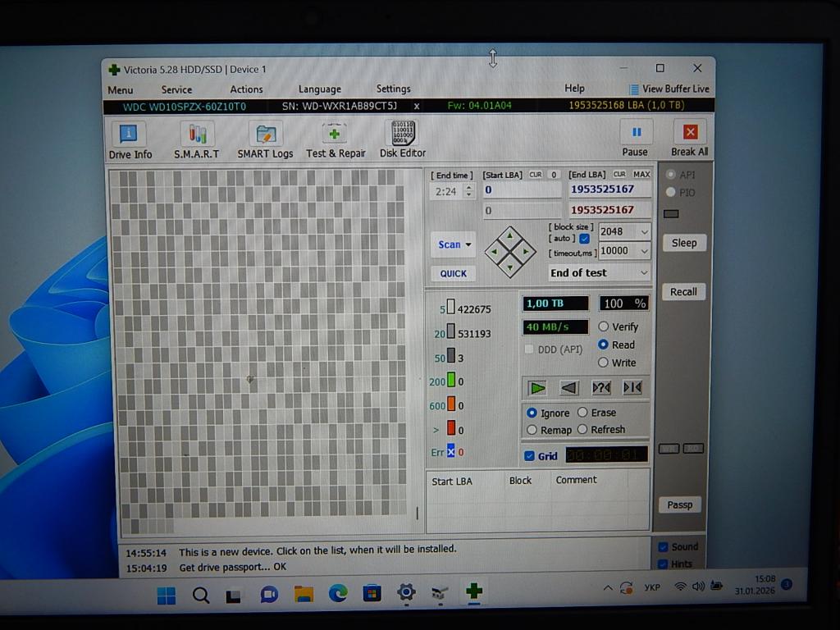Open the Actions menu
The image size is (840, 630).
pos(246,89)
